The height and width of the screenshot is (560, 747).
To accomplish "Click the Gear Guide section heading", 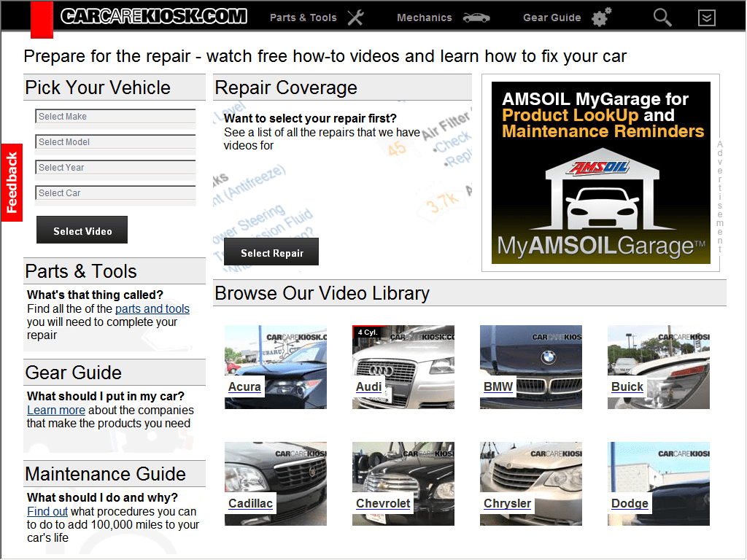I will (x=74, y=373).
